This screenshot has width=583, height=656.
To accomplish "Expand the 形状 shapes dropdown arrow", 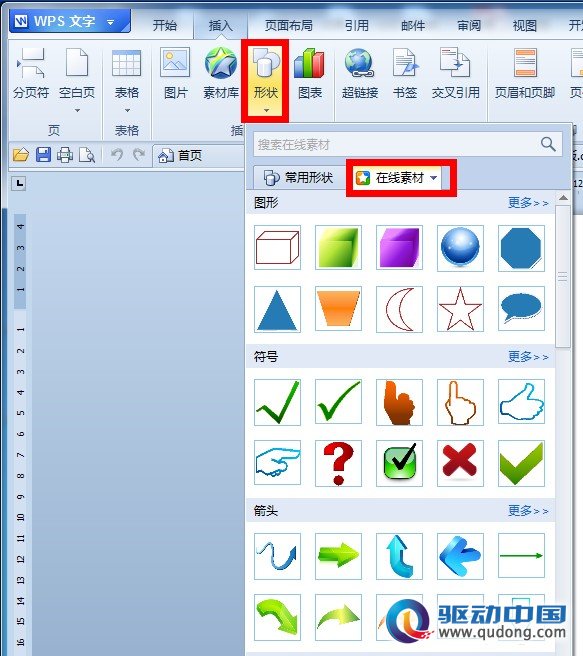I will tap(266, 110).
